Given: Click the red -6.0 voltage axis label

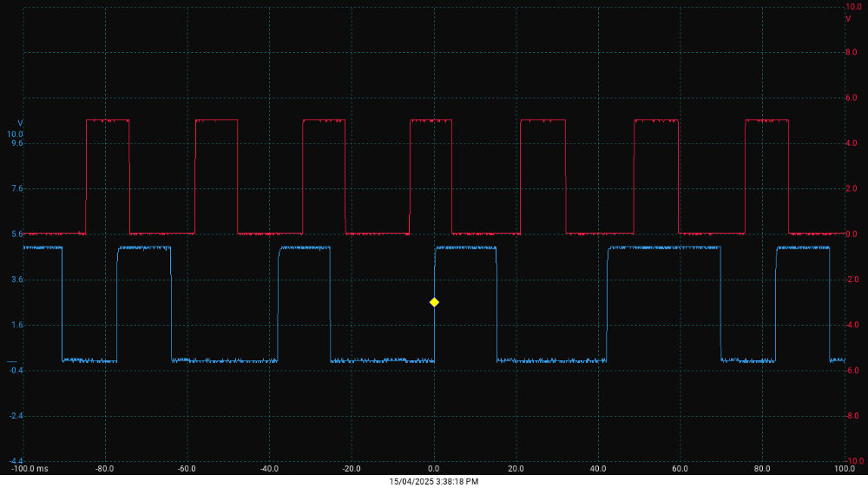Looking at the screenshot, I should point(852,370).
